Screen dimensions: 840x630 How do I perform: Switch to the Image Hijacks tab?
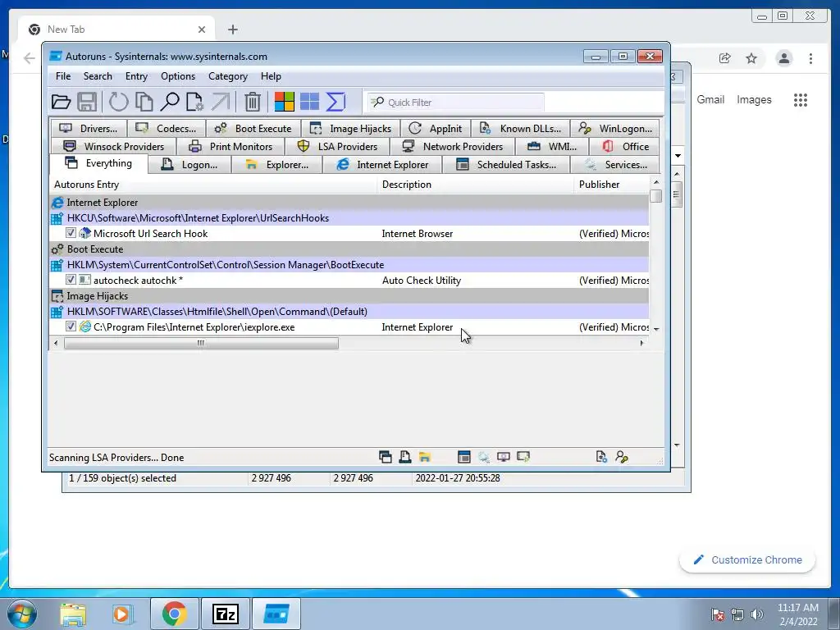(x=351, y=129)
